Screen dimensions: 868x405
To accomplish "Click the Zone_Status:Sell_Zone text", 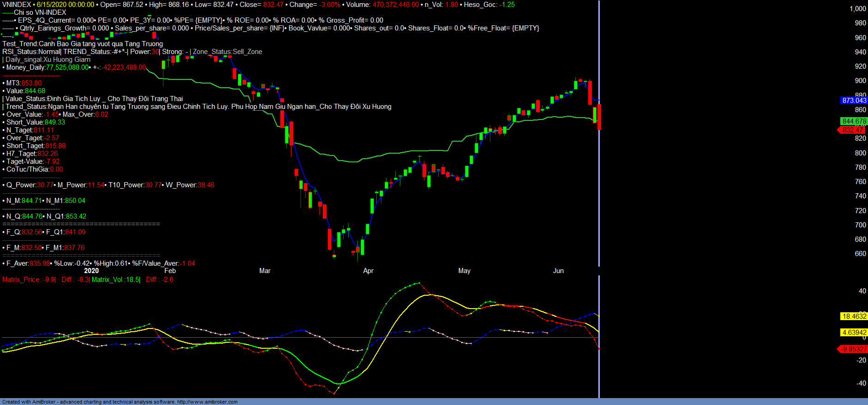I will click(x=227, y=52).
